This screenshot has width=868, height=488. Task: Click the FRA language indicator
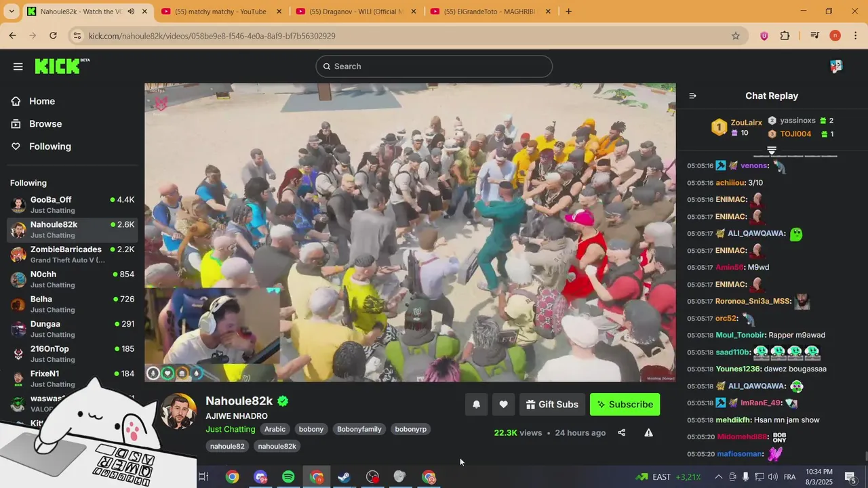coord(790,477)
